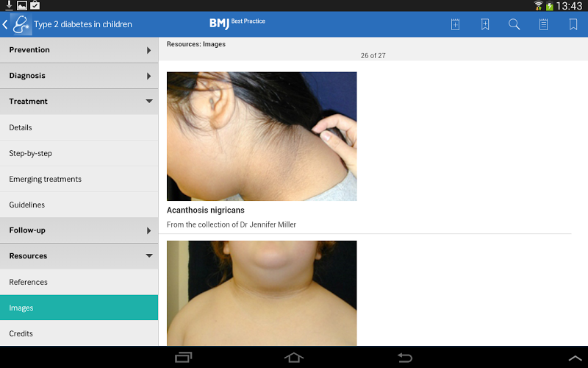
Task: Tap the 13:43 clock
Action: (569, 6)
